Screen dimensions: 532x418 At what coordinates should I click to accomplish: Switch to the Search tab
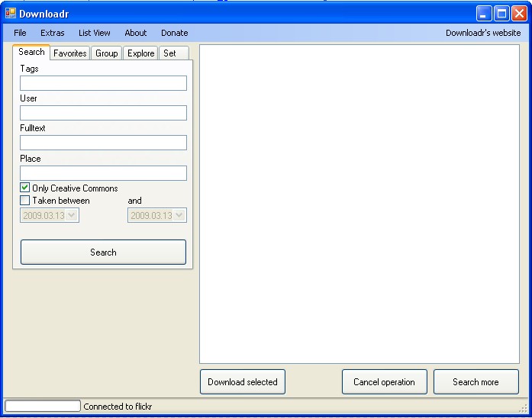coord(31,52)
